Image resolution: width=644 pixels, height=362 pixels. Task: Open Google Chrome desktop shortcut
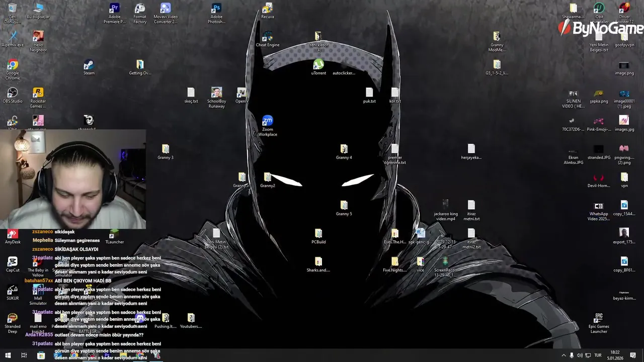(13, 69)
